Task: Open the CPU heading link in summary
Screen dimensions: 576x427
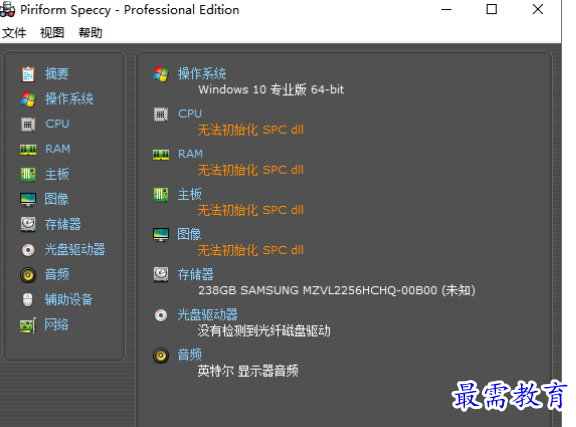Action: [190, 114]
